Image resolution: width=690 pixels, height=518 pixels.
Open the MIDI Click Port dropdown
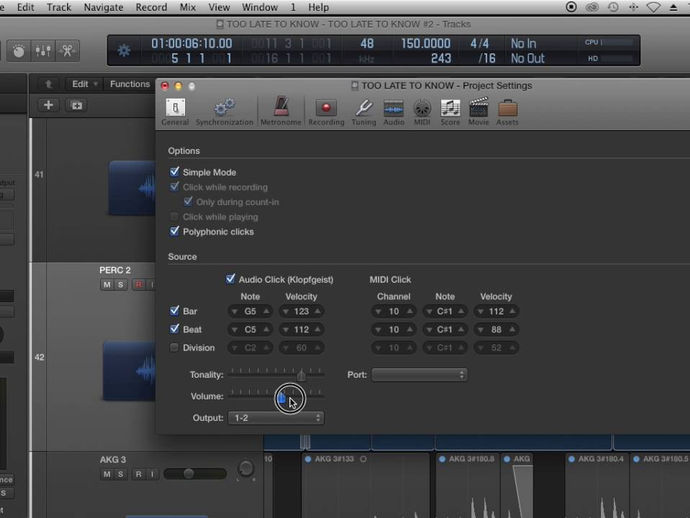click(x=419, y=375)
